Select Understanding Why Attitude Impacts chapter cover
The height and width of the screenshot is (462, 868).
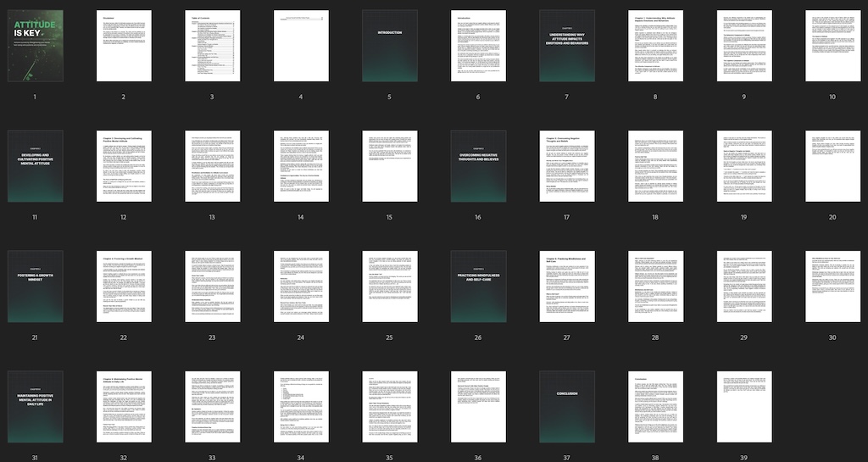click(566, 46)
